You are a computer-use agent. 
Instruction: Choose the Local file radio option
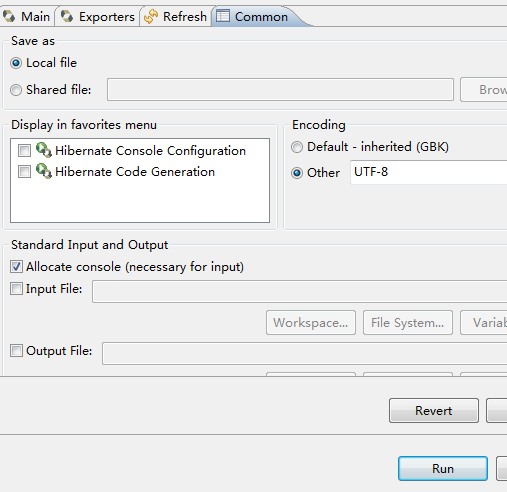coord(16,63)
